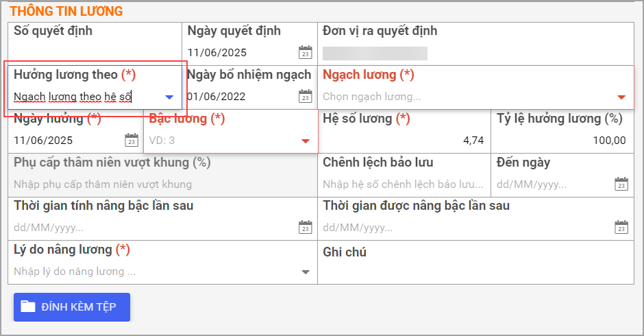
Task: Open calendar for Đến ngày field
Action: coord(621,184)
